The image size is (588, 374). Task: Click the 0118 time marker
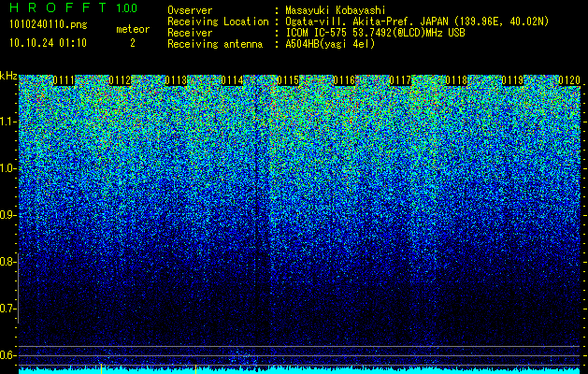pyautogui.click(x=457, y=80)
